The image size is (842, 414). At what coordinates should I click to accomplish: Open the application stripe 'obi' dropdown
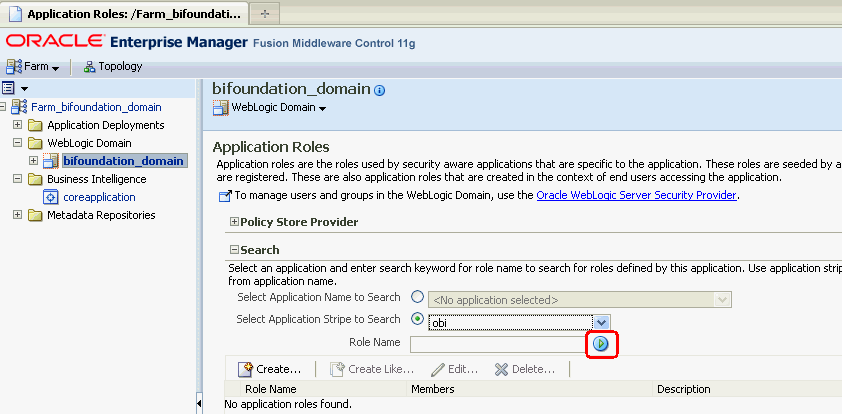coord(602,322)
